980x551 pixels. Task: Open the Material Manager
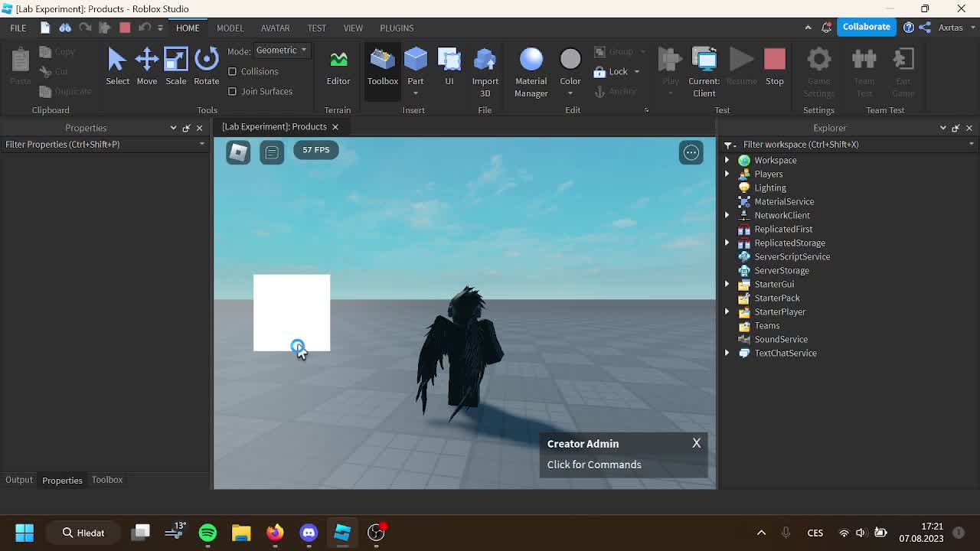point(531,73)
